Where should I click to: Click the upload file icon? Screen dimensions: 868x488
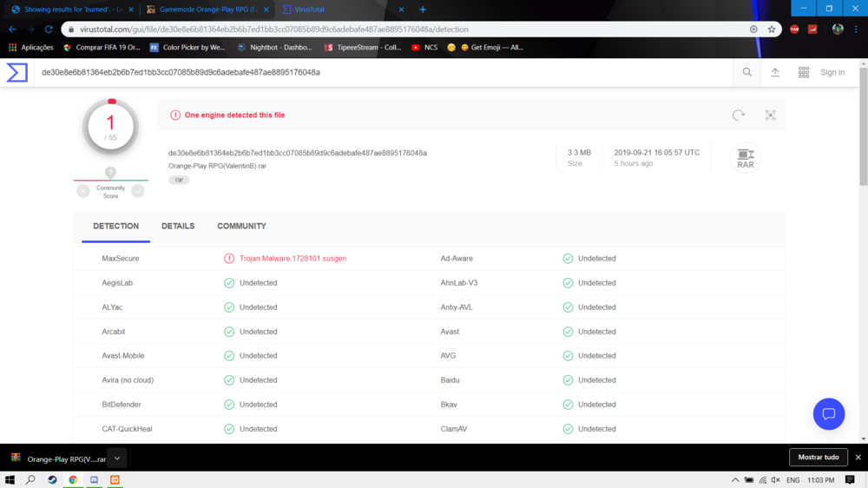click(x=775, y=72)
